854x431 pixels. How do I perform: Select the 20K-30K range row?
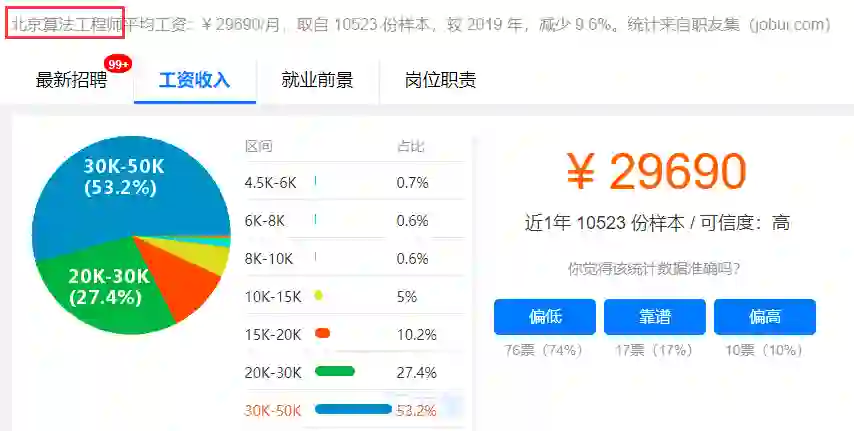click(354, 373)
